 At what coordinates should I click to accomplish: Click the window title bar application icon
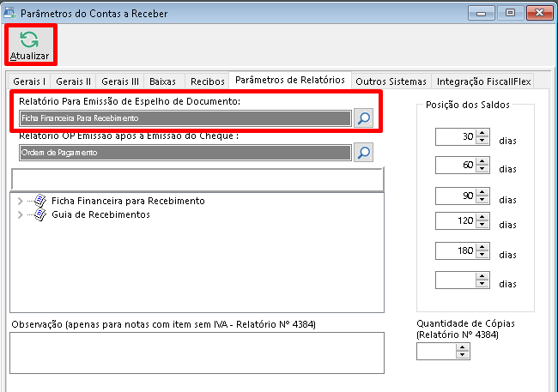point(9,13)
